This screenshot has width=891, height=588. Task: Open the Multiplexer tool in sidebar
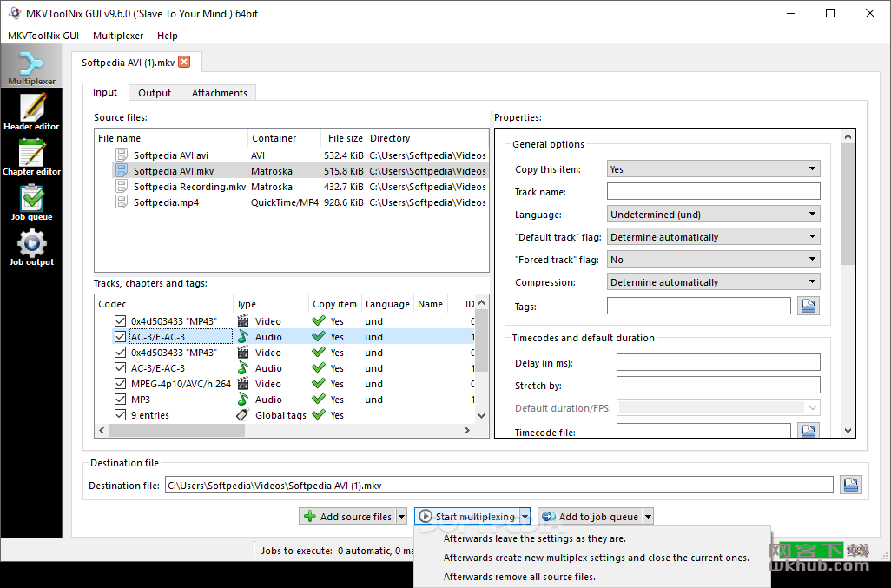point(32,67)
